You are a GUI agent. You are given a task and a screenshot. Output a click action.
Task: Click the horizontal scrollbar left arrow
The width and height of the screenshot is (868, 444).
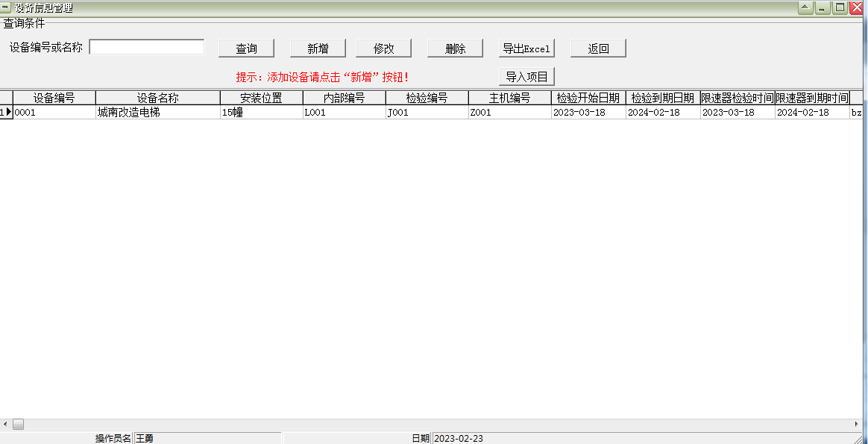click(5, 424)
